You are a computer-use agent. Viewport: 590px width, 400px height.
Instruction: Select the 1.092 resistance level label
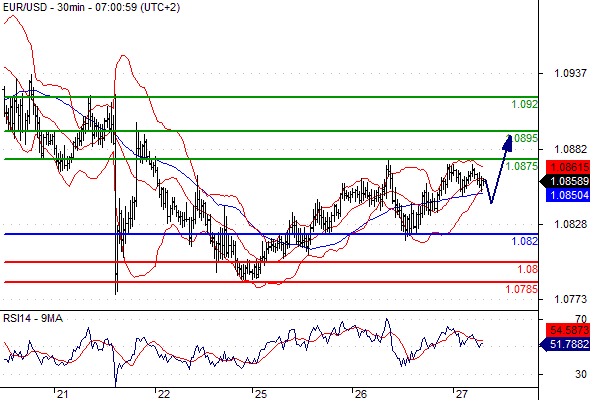525,104
